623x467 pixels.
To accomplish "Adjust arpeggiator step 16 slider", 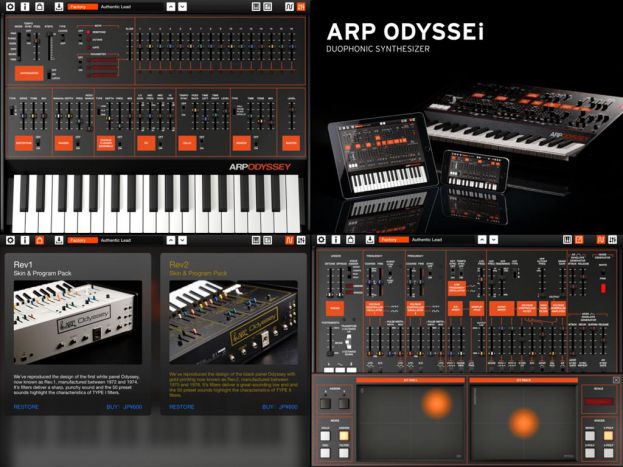I will coord(292,47).
